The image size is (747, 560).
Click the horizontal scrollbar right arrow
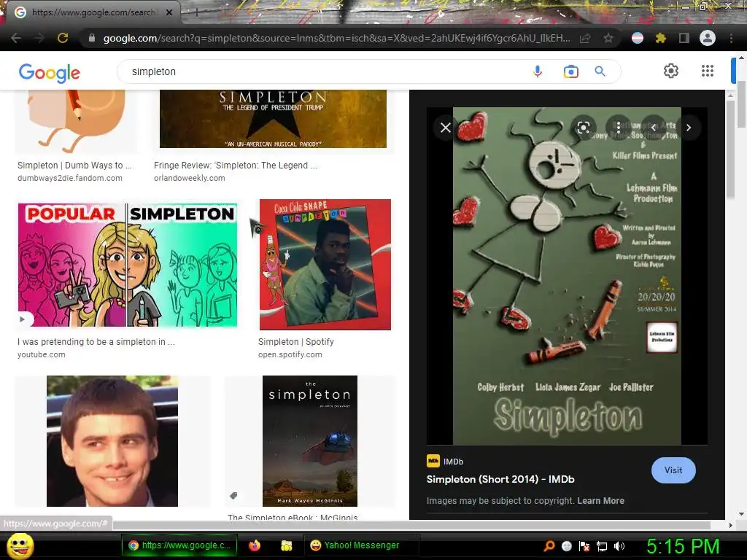[731, 525]
